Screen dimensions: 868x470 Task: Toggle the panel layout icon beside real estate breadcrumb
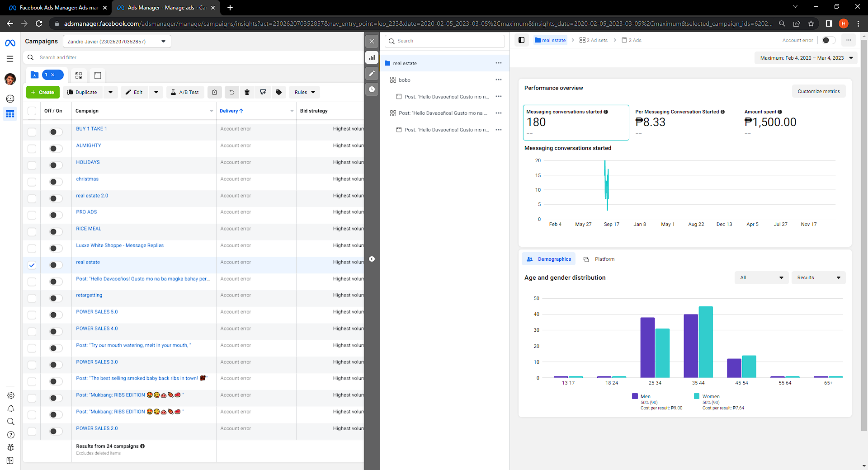pyautogui.click(x=521, y=40)
